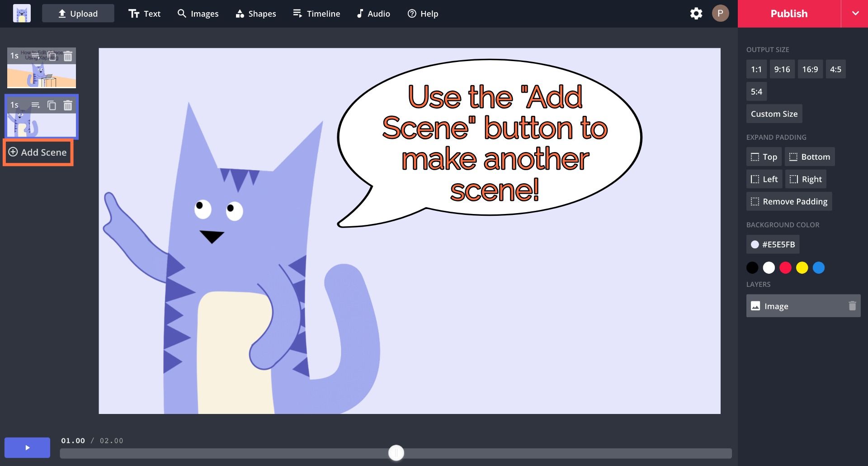This screenshot has height=466, width=868.
Task: Open the Custom Size options
Action: [x=774, y=114]
